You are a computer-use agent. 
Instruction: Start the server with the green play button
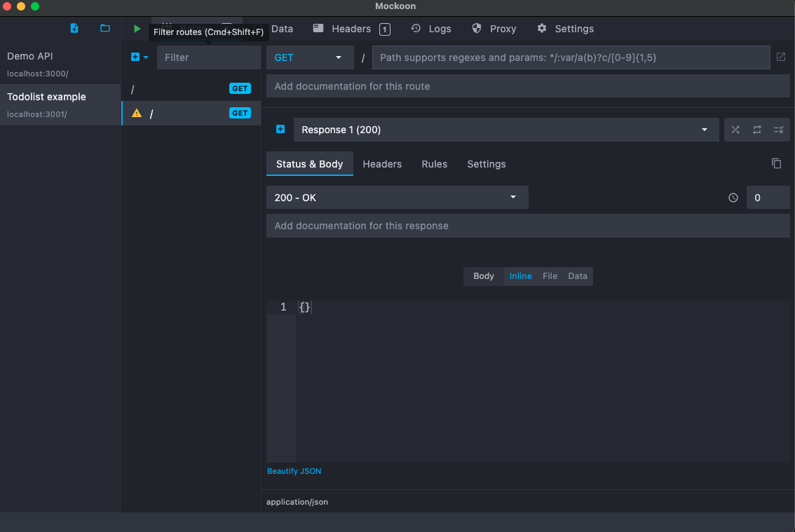(137, 29)
